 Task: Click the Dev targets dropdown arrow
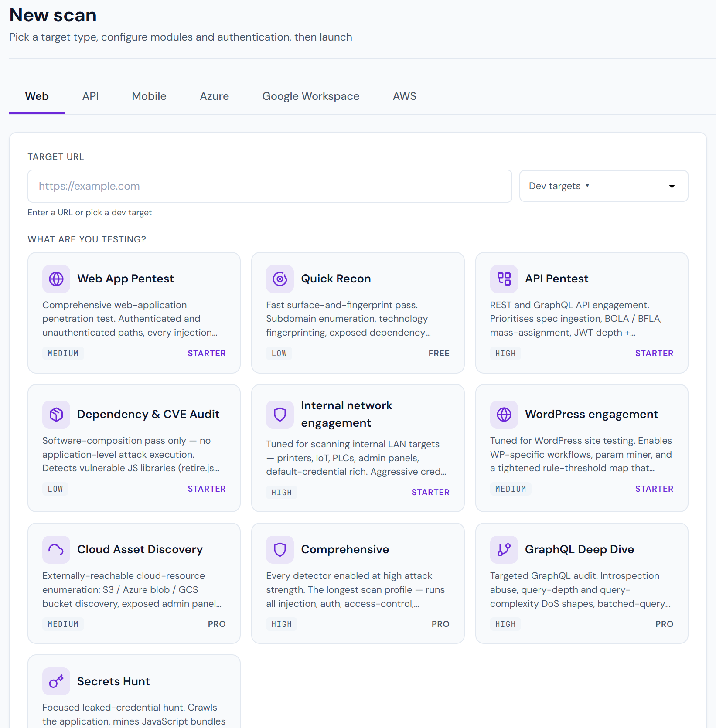pyautogui.click(x=672, y=186)
